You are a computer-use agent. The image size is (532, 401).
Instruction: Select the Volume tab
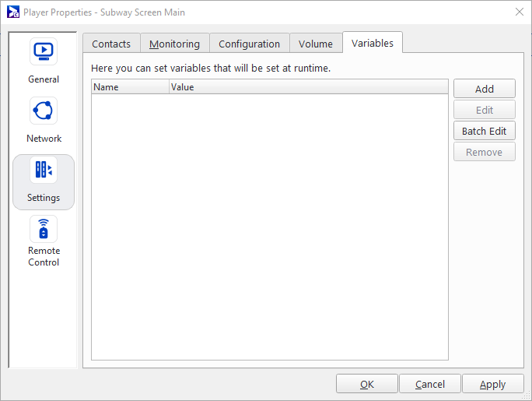(316, 44)
